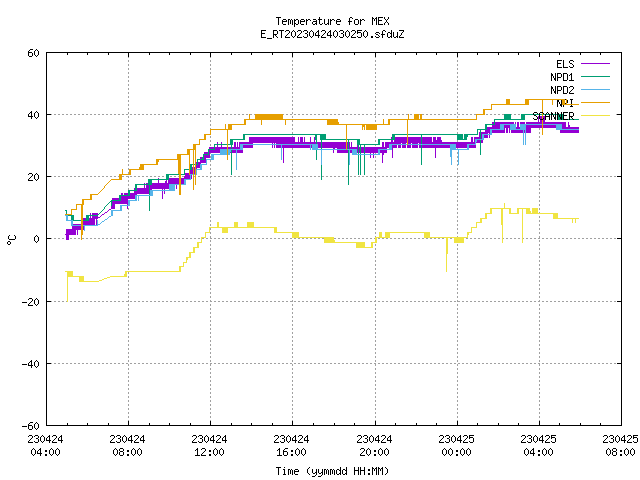Click the purple ELS legend line sample
The image size is (640, 480).
pyautogui.click(x=595, y=64)
